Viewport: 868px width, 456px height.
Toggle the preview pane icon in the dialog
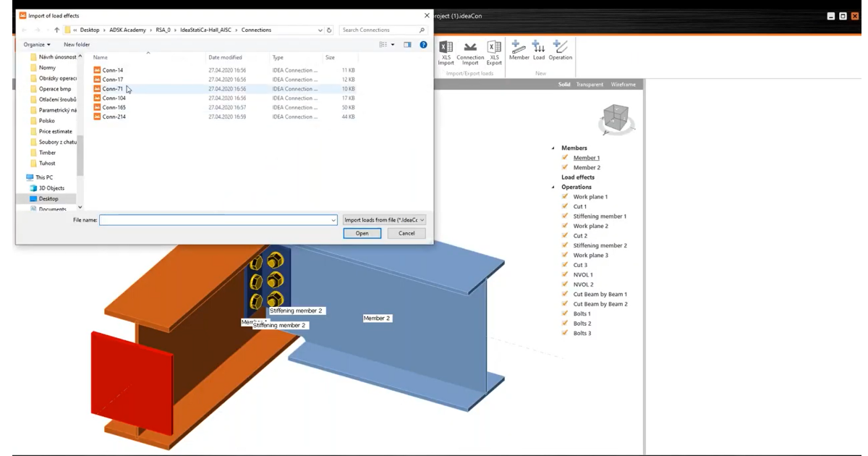coord(407,45)
